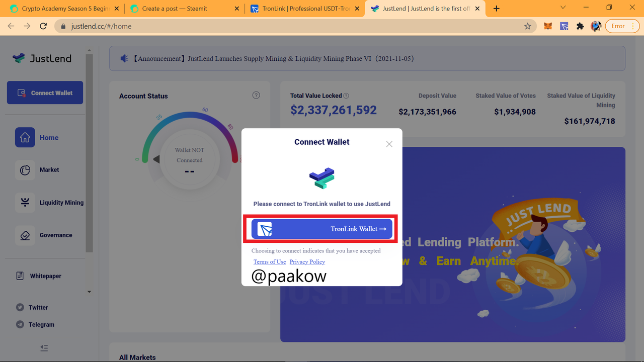The image size is (644, 362).
Task: Bookmark this page with the star icon
Action: [x=527, y=26]
